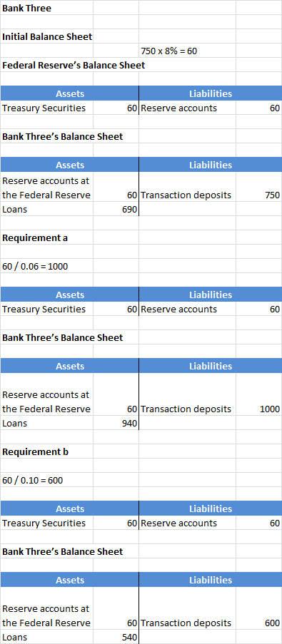Select "Treasury Securities" under Requirement a
Image resolution: width=282 pixels, height=644 pixels.
[46, 309]
